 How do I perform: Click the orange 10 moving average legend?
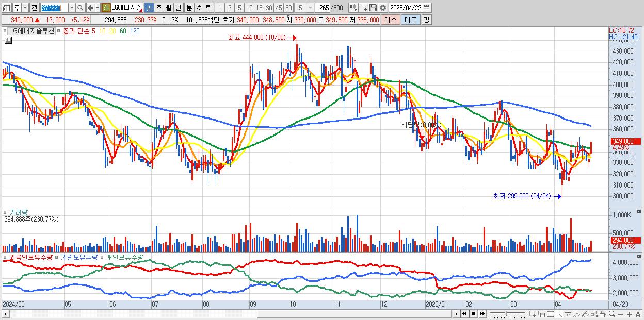click(103, 31)
